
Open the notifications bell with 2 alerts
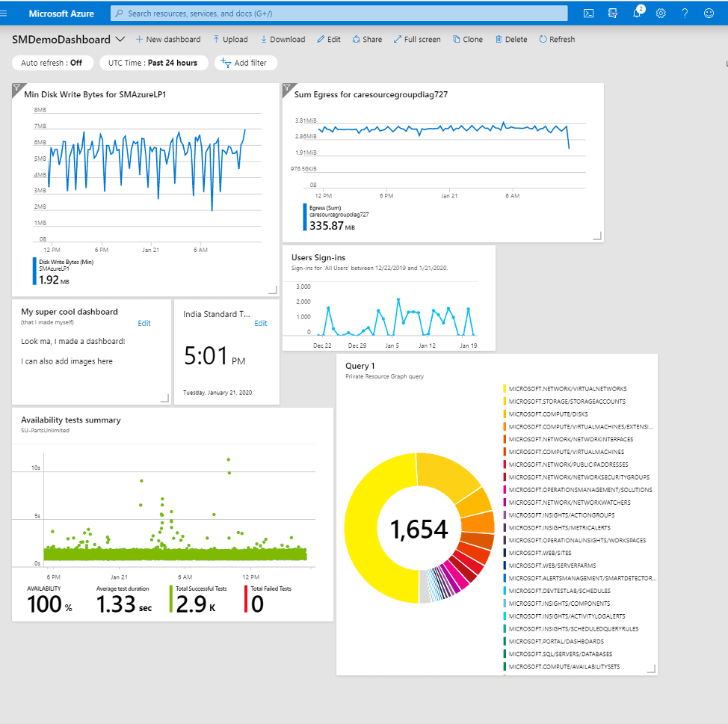[x=637, y=13]
